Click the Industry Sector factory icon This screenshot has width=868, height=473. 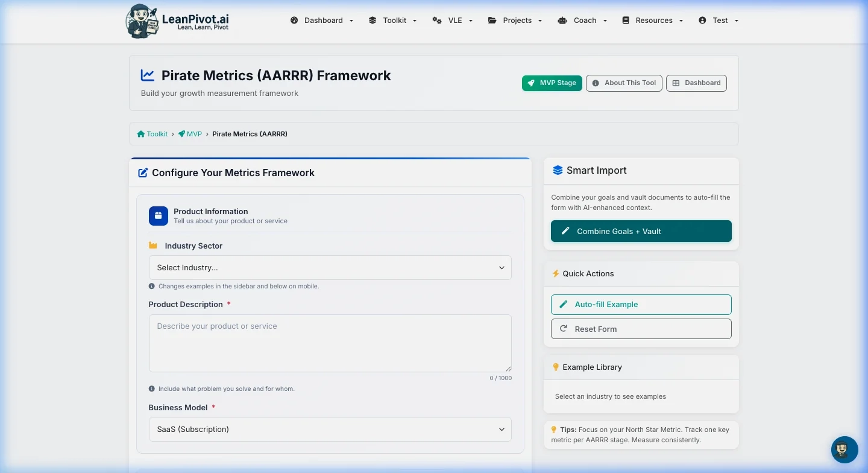pos(153,246)
